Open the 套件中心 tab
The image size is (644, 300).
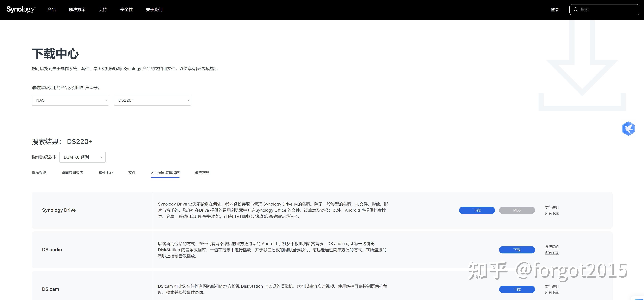(106, 173)
